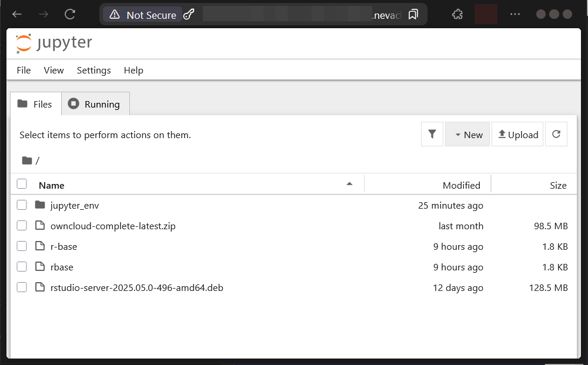Click the jupyter_env folder icon
The image size is (588, 365).
point(40,205)
